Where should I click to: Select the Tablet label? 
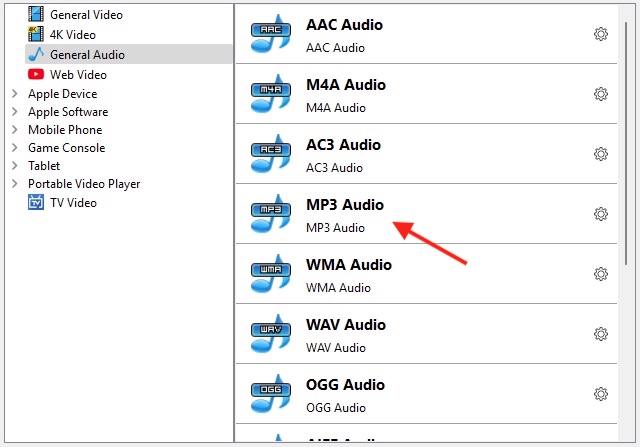coord(44,166)
